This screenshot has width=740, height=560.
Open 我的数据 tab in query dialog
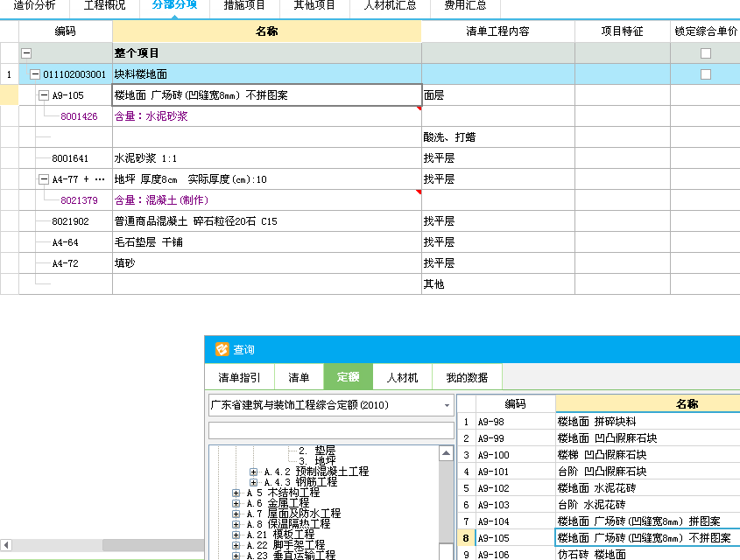click(467, 377)
